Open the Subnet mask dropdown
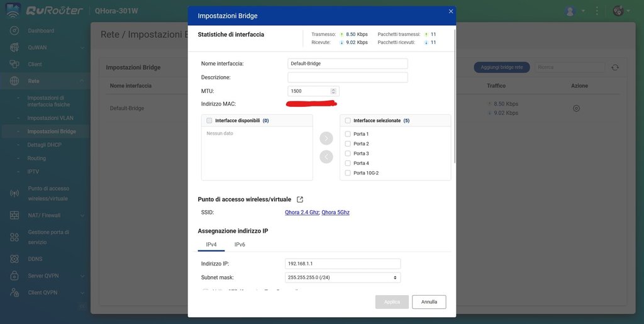 coord(343,277)
